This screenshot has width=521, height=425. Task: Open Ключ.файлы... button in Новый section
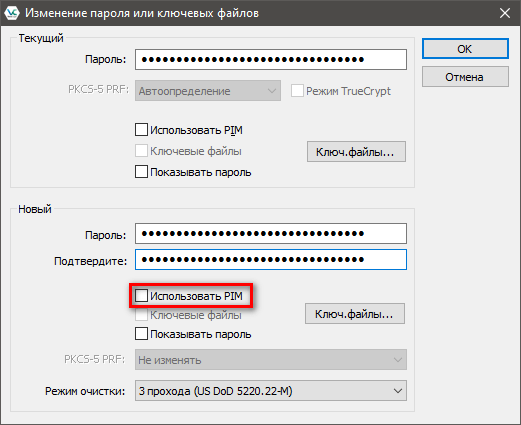[355, 314]
